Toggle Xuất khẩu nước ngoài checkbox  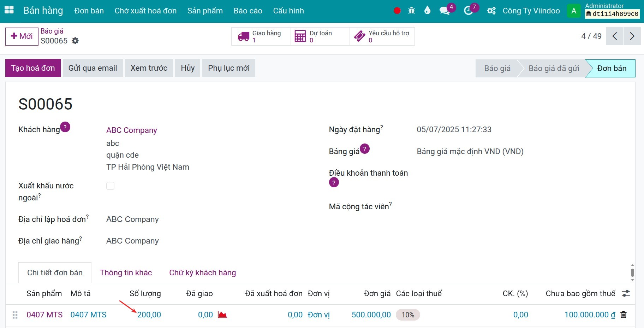pos(110,186)
